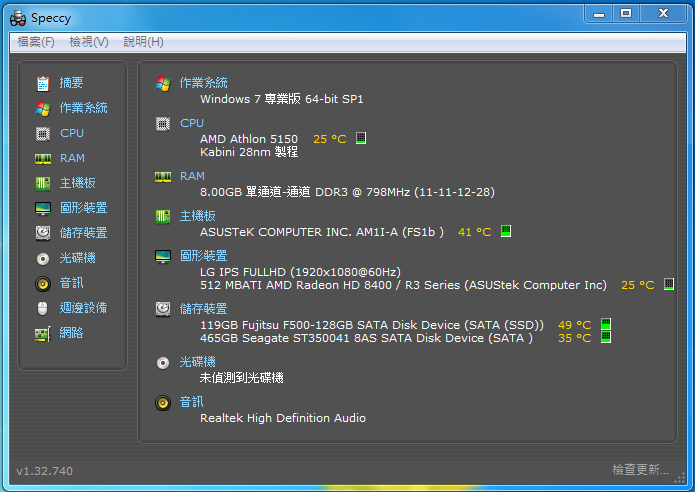Select 摘要 in the sidebar

point(71,83)
